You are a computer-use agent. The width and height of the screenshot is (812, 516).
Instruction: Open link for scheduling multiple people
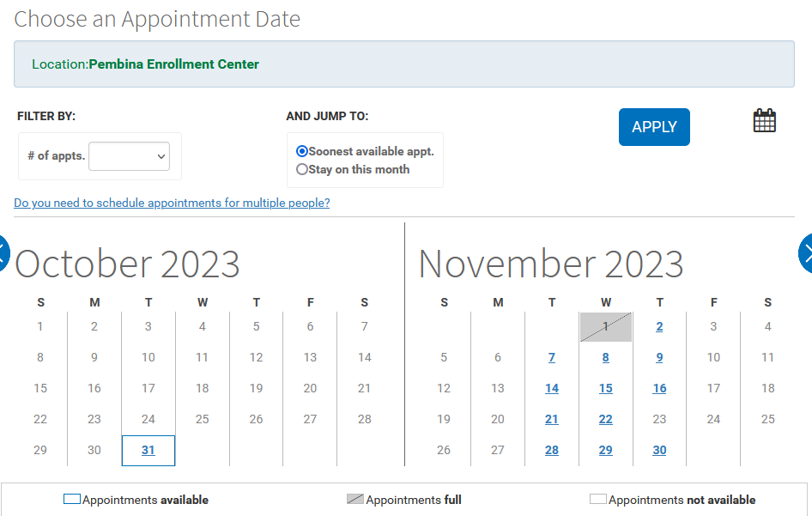172,203
